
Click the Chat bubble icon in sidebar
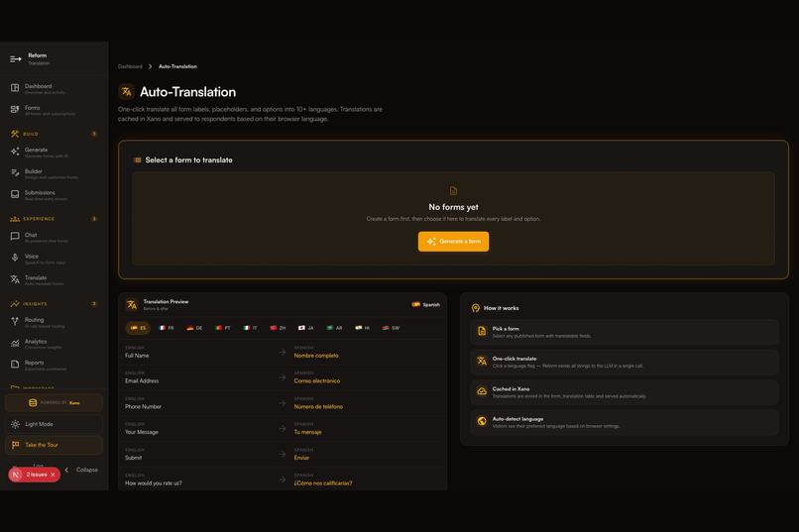click(x=15, y=237)
